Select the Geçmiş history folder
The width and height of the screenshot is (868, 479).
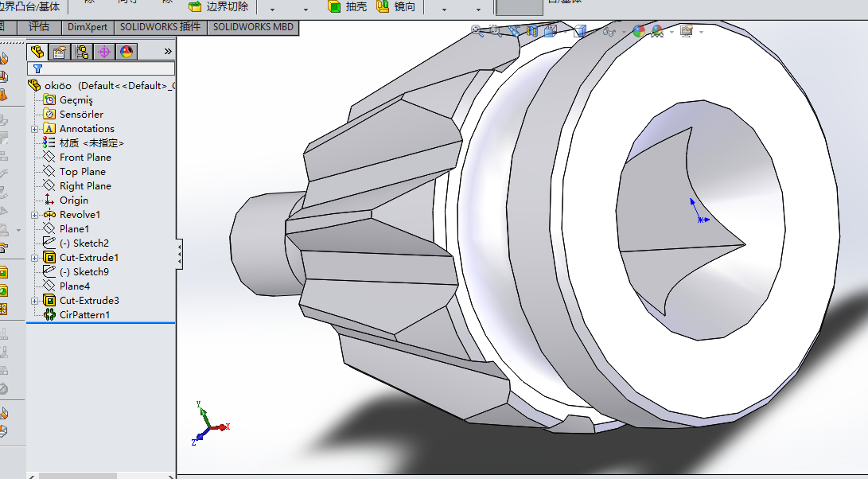coord(68,99)
